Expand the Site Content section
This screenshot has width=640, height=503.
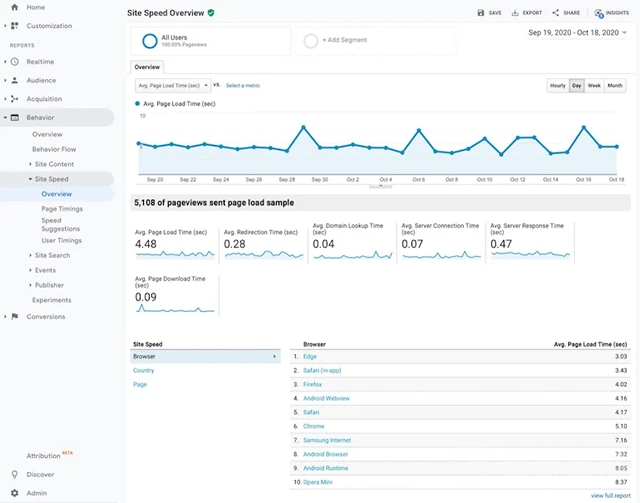pyautogui.click(x=54, y=164)
